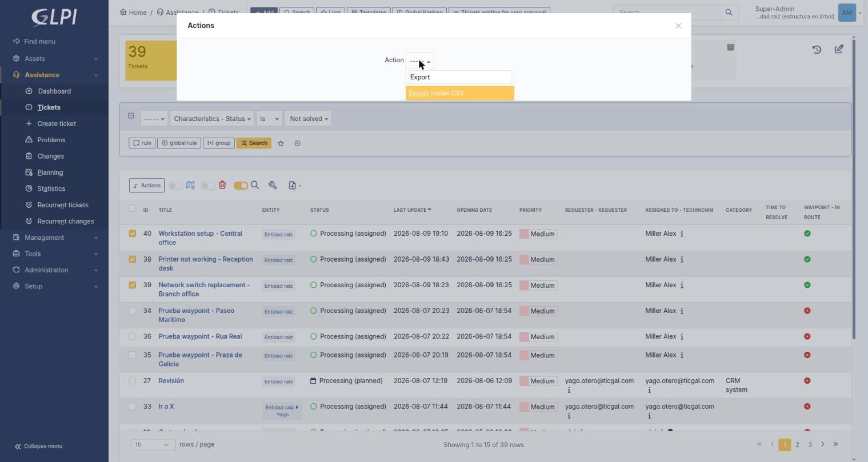Click the magnifier icon in table toolbar
Image resolution: width=868 pixels, height=462 pixels.
255,185
